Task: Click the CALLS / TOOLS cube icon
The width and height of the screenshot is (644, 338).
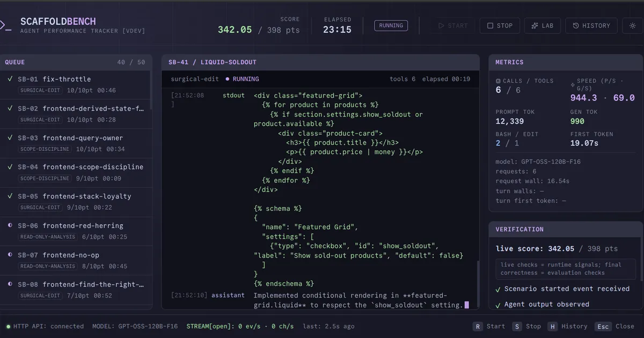Action: 499,81
